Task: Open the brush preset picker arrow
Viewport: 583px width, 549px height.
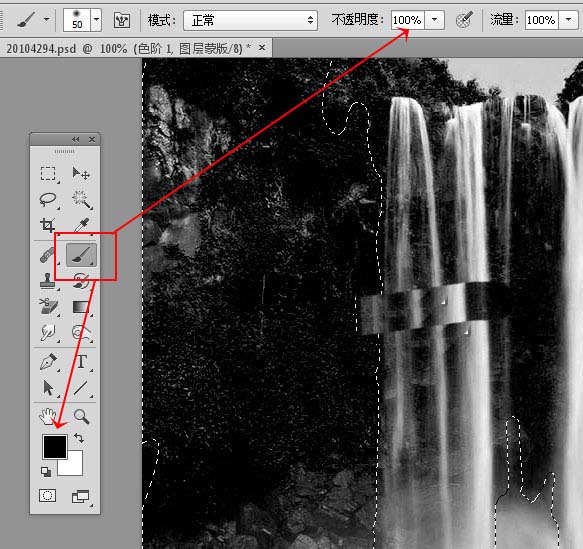Action: tap(96, 20)
